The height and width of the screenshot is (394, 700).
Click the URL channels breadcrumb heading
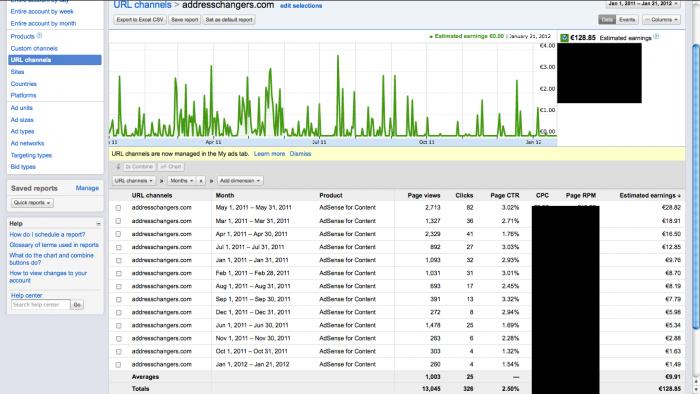point(142,5)
